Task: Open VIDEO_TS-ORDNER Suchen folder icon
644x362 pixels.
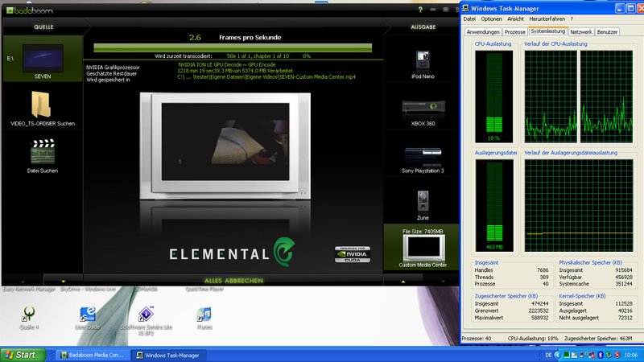Action: coord(41,105)
